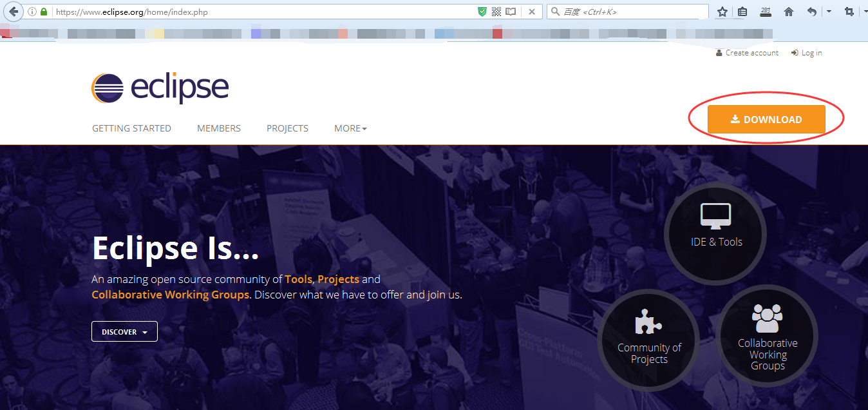This screenshot has width=868, height=410.
Task: Open GETTING STARTED navigation item
Action: pyautogui.click(x=131, y=128)
